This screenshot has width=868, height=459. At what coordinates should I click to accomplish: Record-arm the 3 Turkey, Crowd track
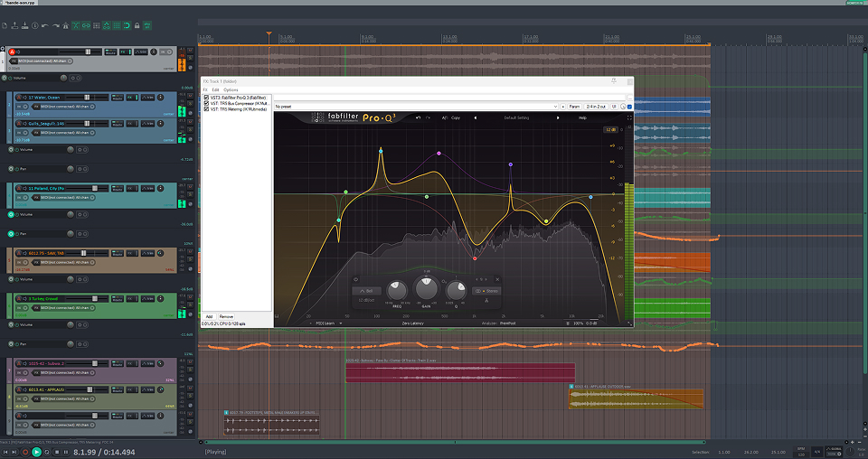(19, 299)
